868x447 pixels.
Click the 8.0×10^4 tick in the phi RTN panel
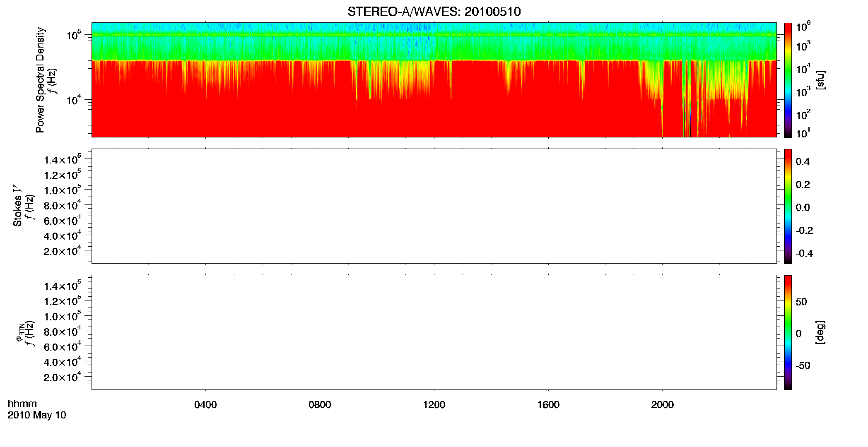(62, 332)
